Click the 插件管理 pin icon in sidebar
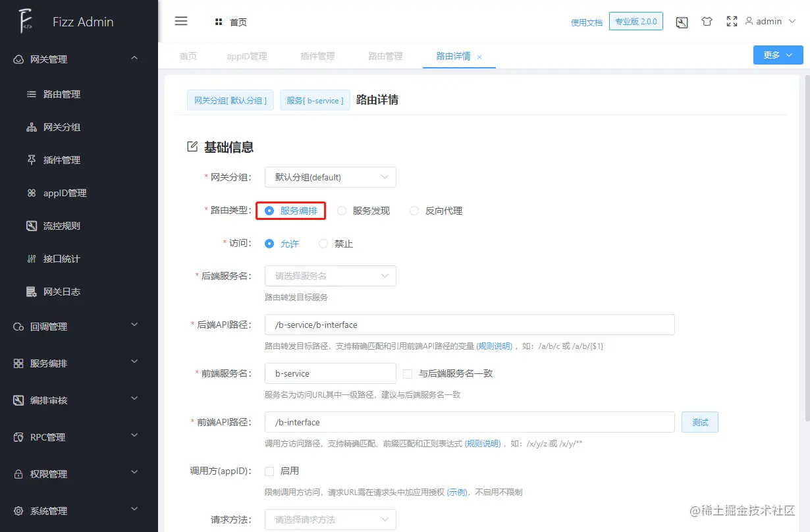Screen dimensions: 810x532 pyautogui.click(x=30, y=159)
